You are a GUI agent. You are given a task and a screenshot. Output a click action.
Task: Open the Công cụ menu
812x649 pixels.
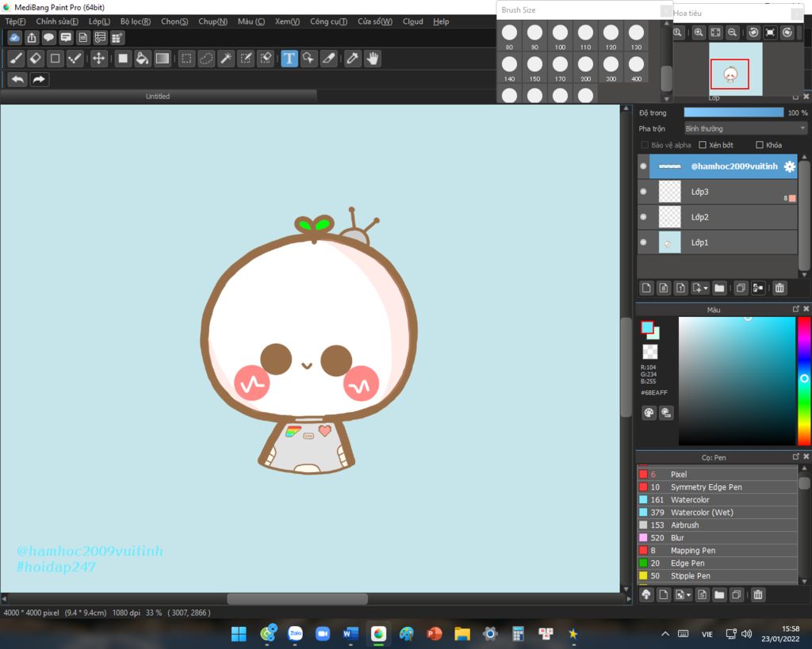pos(328,21)
